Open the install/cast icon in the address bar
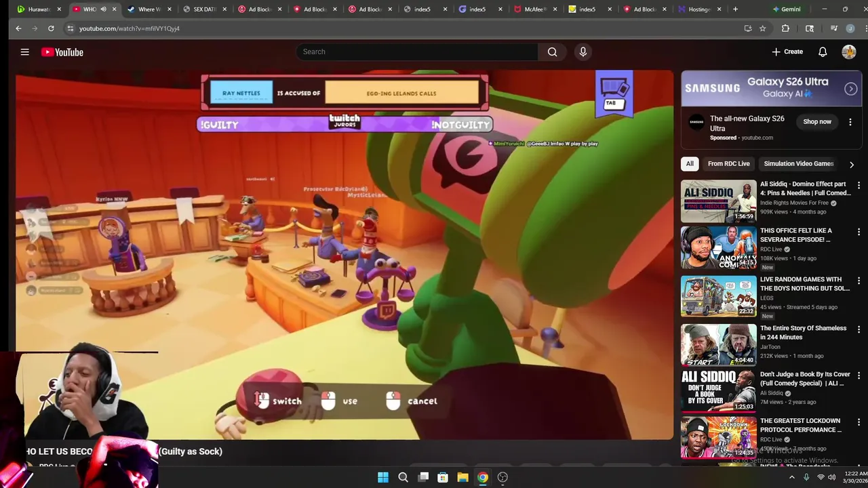868x488 pixels. tap(748, 28)
